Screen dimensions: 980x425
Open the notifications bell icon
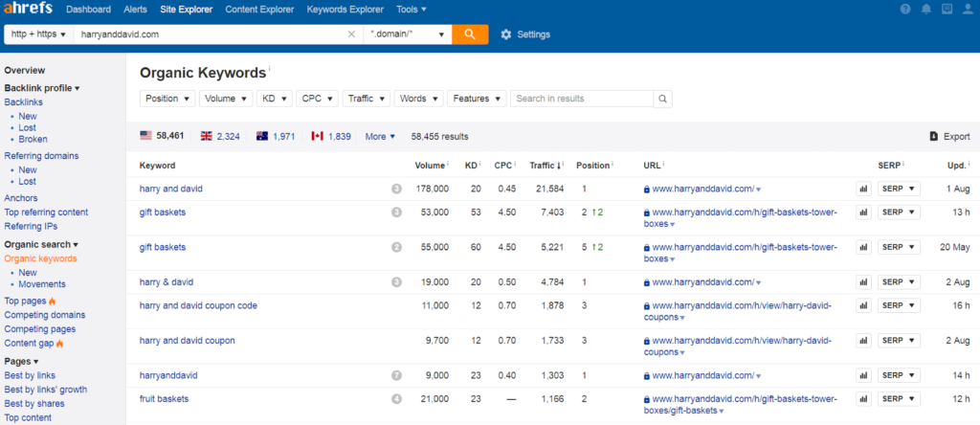coord(926,10)
